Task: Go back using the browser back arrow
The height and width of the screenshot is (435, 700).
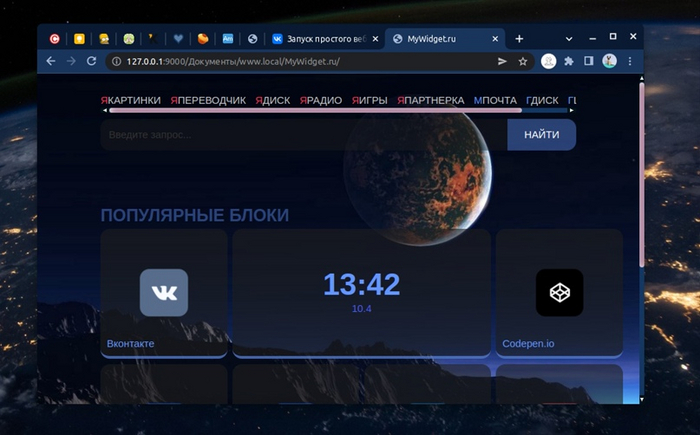Action: pos(51,61)
